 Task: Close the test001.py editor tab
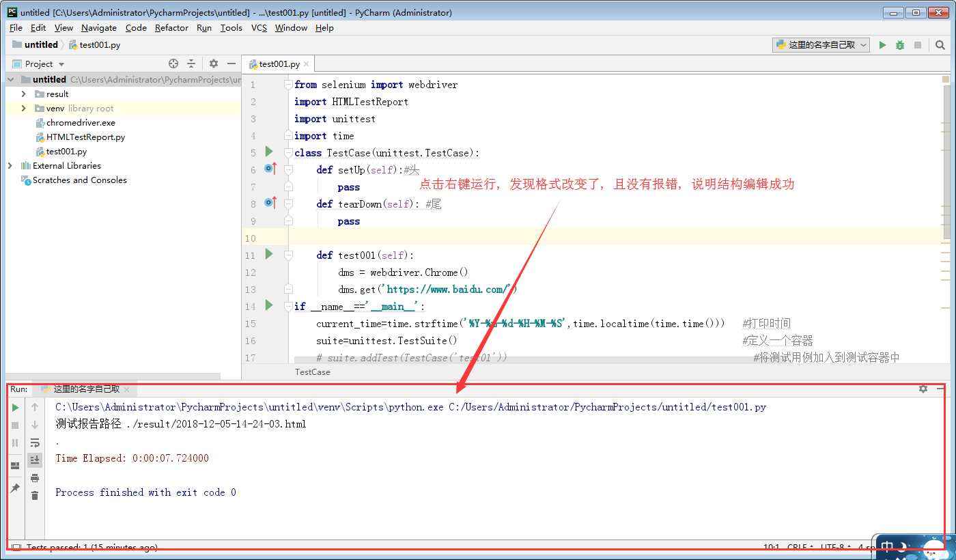click(307, 64)
